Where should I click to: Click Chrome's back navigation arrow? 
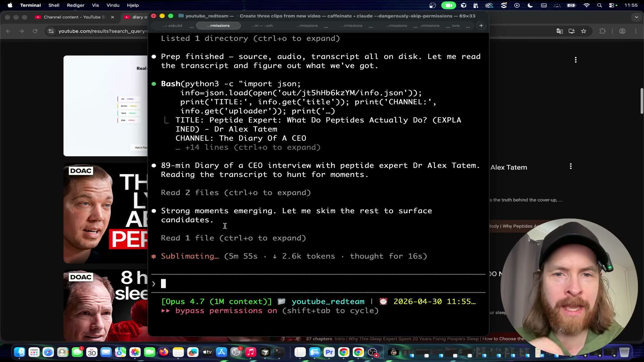coord(8,31)
